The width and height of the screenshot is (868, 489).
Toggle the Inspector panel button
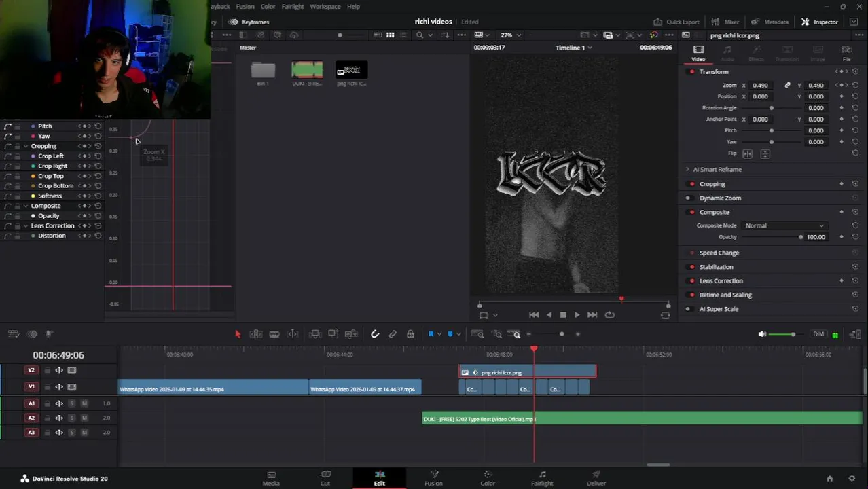tap(820, 22)
